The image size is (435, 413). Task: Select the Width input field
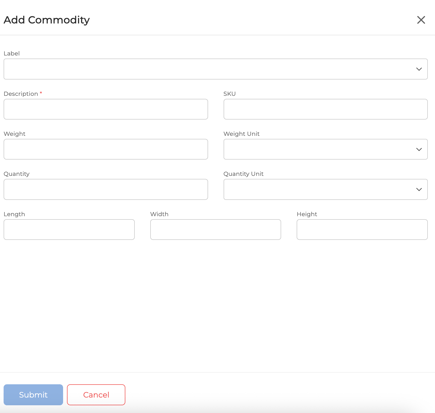216,229
